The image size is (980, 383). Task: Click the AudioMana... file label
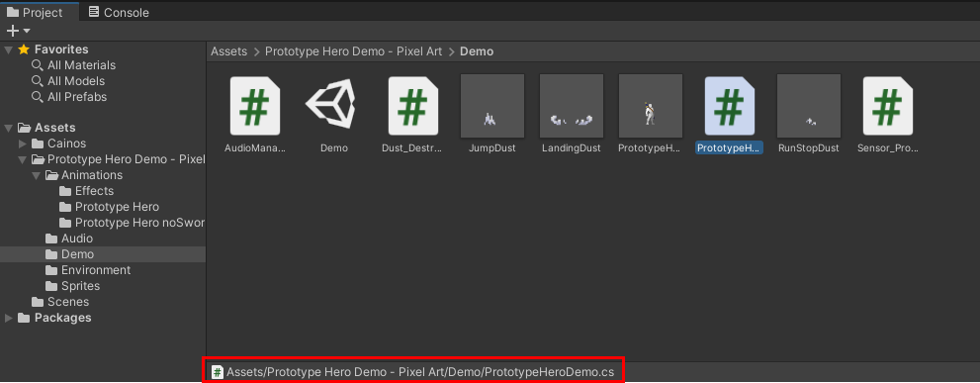click(x=255, y=148)
